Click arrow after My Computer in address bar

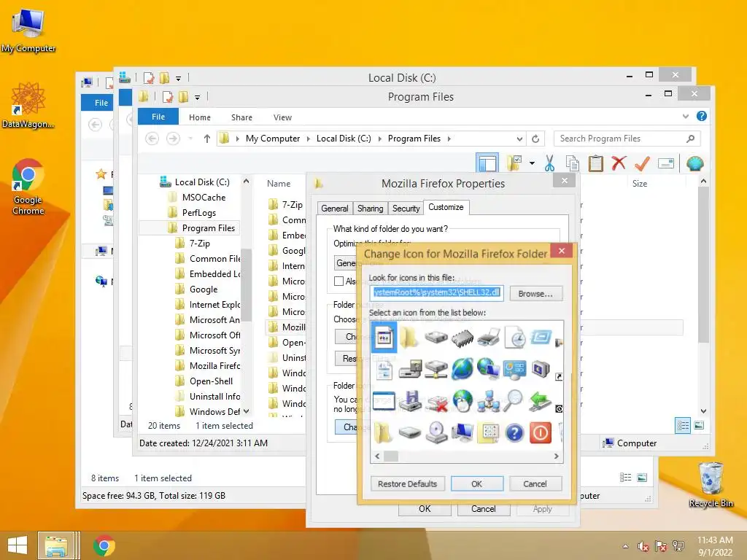click(308, 139)
